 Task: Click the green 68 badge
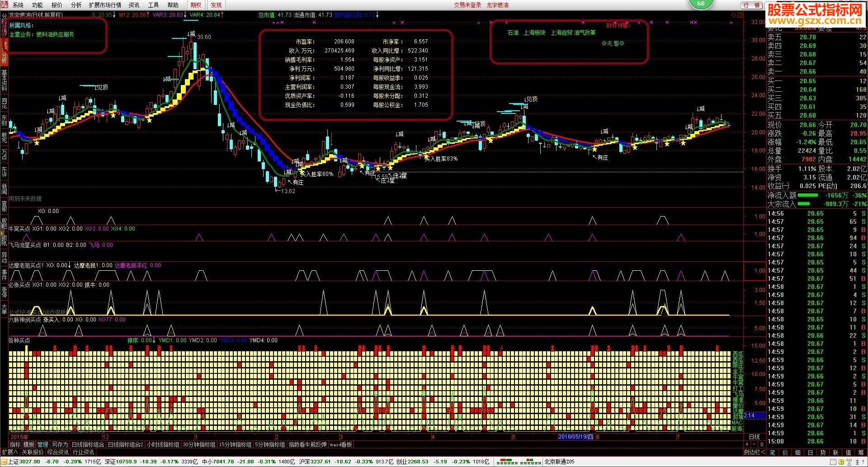[701, 4]
